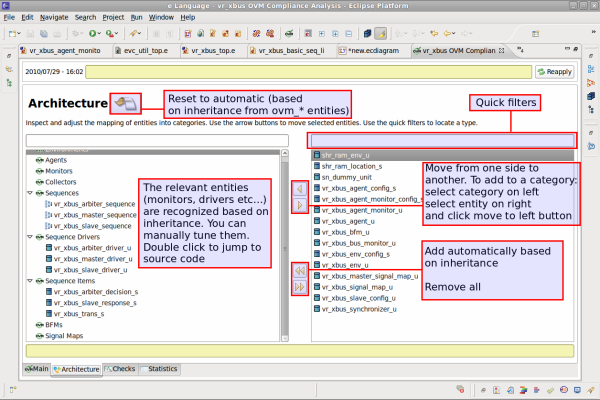Click the bottom icon in left sidebar strip
The image size is (600, 400).
tap(9, 83)
